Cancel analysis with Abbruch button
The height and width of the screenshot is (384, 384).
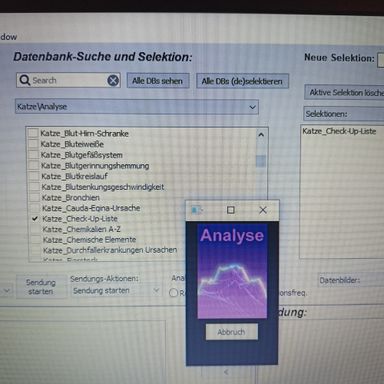(232, 332)
